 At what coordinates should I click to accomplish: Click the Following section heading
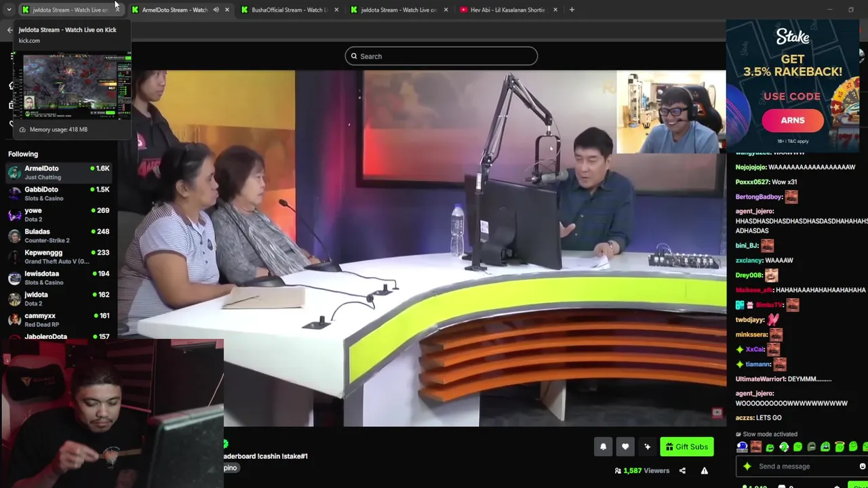pos(23,154)
